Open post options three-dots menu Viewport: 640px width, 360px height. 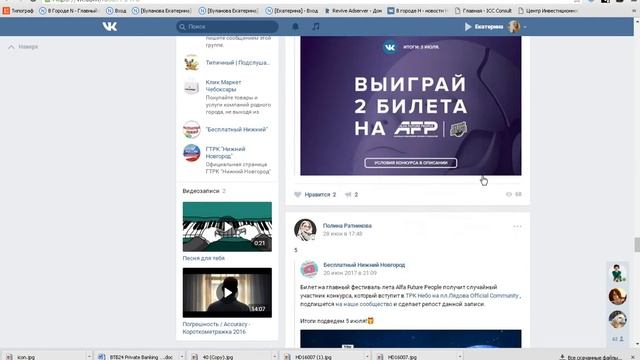517,227
